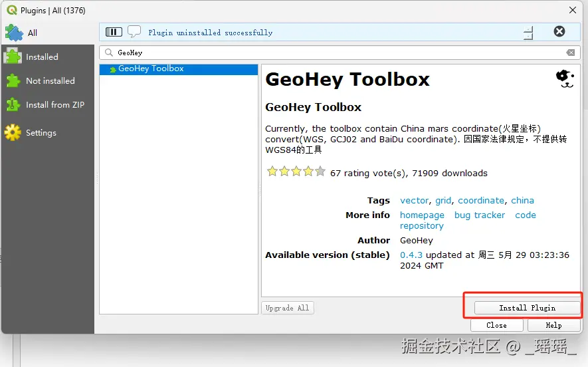Select the All plugins tab
Image resolution: width=588 pixels, height=367 pixels.
[48, 33]
